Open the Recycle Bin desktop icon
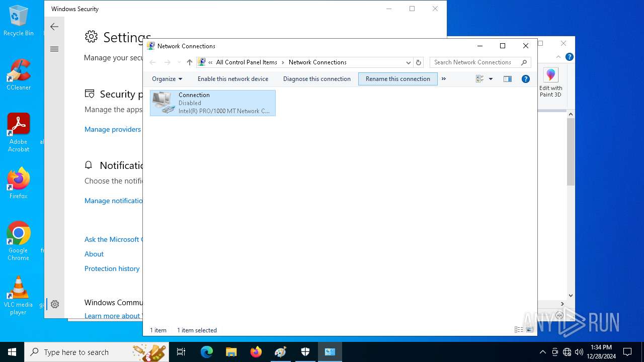 (19, 21)
